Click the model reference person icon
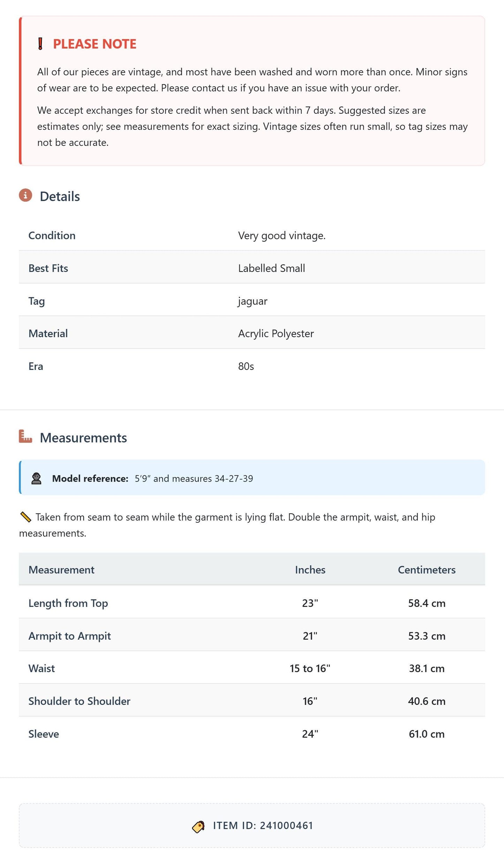 pos(36,478)
